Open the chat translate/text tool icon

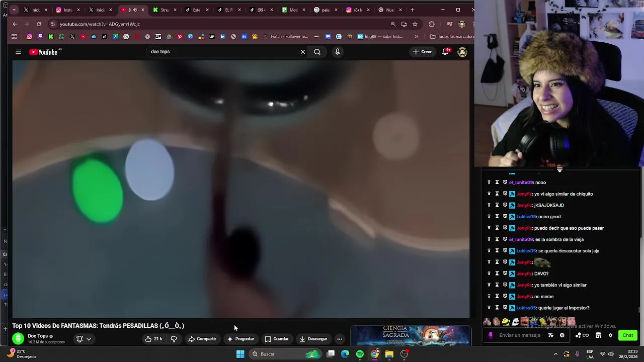tap(550, 335)
